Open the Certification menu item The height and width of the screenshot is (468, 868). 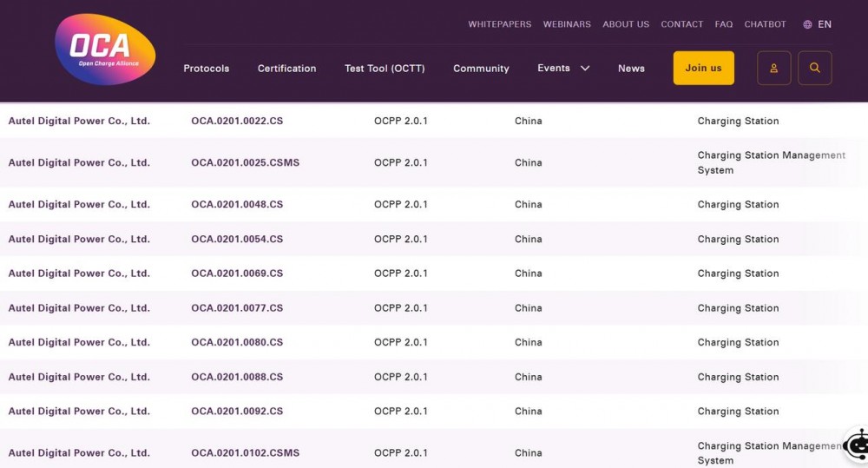(286, 68)
